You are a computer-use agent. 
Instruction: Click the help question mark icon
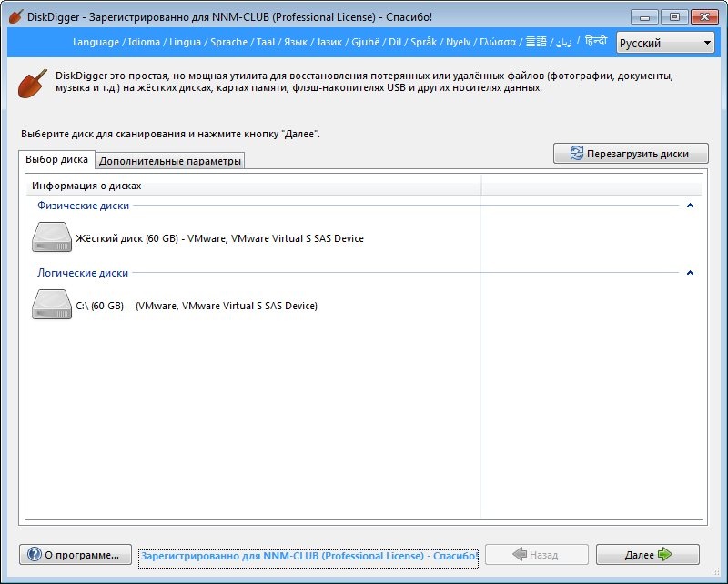[35, 554]
